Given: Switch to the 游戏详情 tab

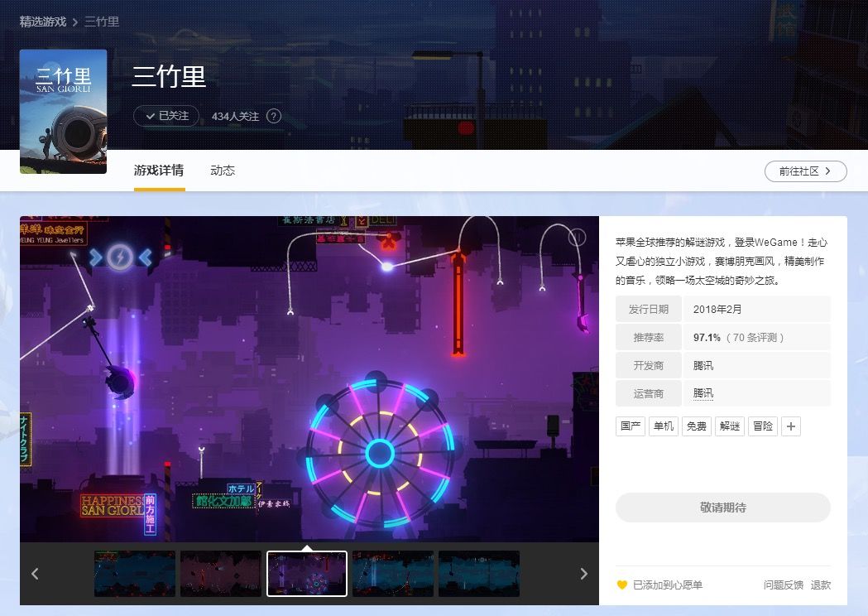Looking at the screenshot, I should 159,170.
